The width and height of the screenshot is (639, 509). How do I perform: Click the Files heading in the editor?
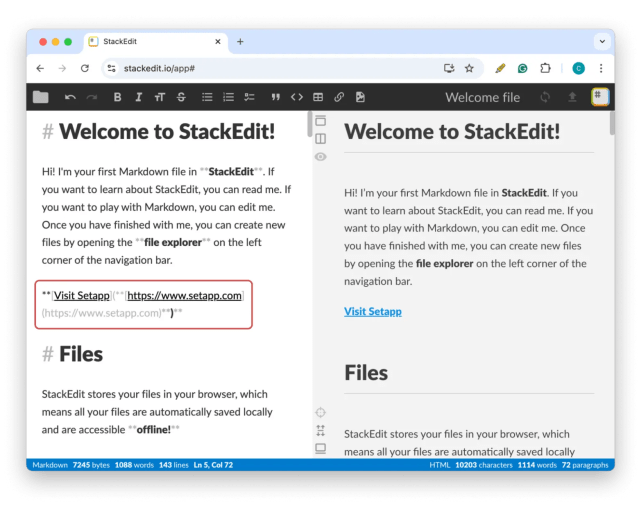click(81, 354)
